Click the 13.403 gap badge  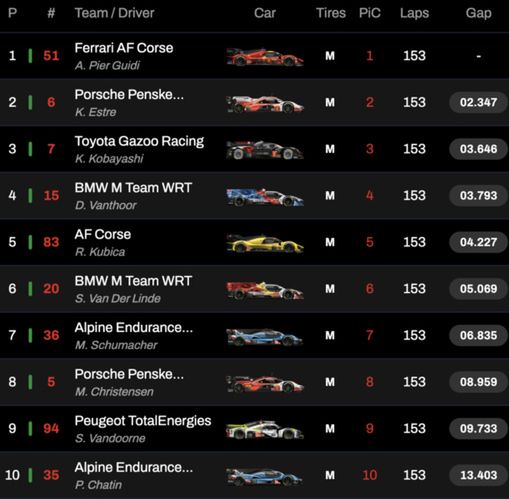478,475
